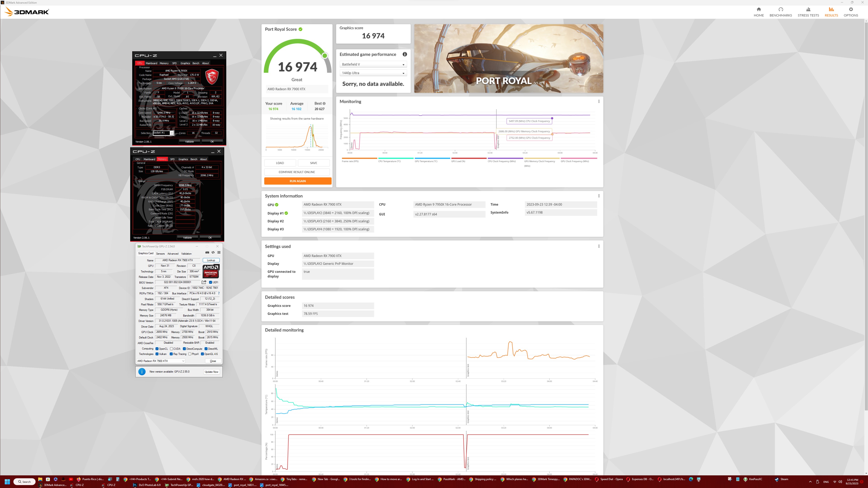The width and height of the screenshot is (868, 488).
Task: Open File Explorer from the taskbar
Action: (40, 479)
